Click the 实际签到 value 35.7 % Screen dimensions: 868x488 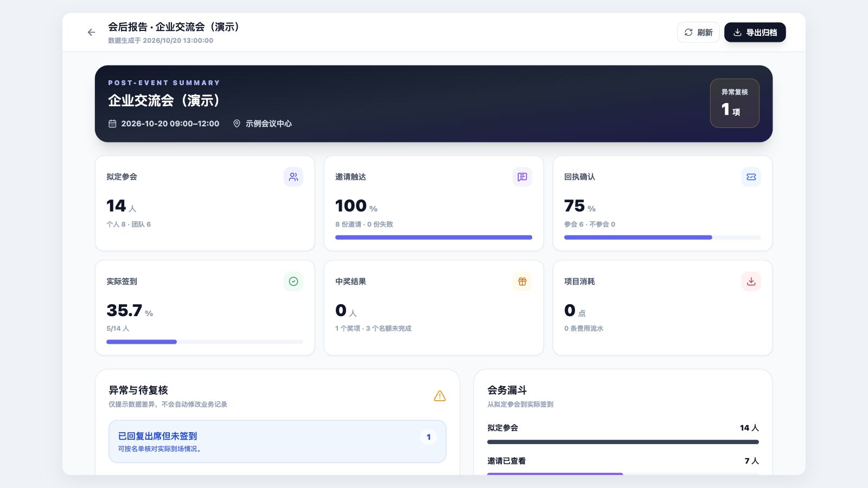tap(130, 311)
